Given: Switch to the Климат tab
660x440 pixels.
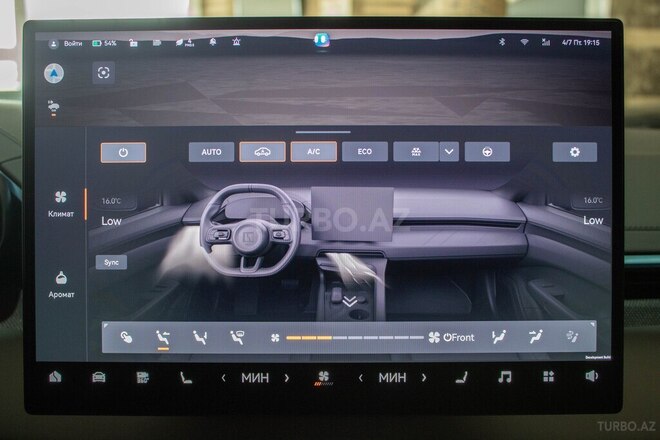Looking at the screenshot, I should [61, 204].
